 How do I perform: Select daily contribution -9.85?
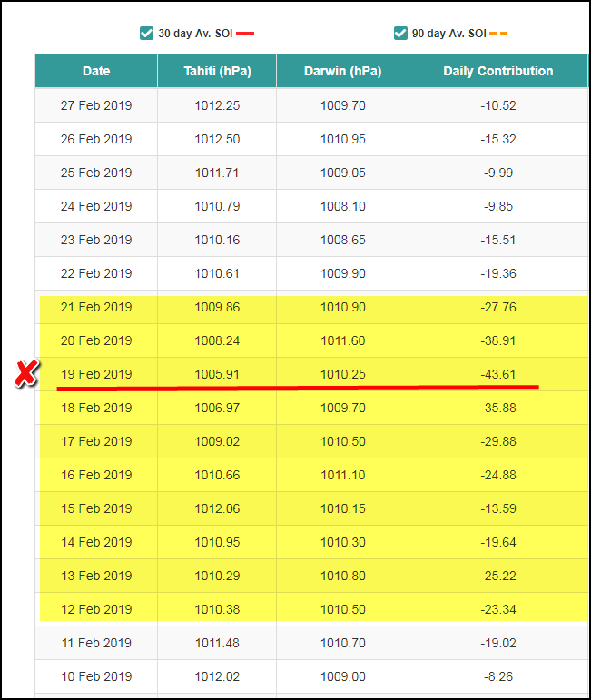coord(498,206)
